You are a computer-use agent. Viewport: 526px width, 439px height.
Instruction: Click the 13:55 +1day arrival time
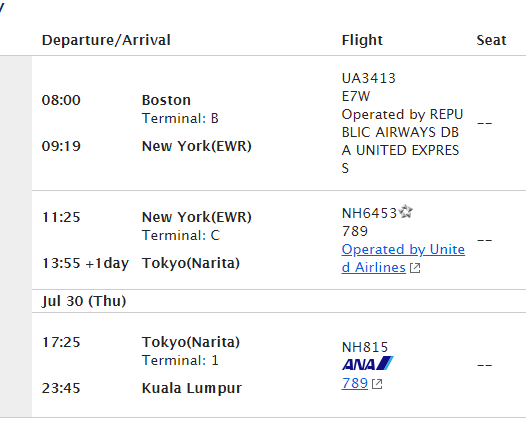pos(85,263)
